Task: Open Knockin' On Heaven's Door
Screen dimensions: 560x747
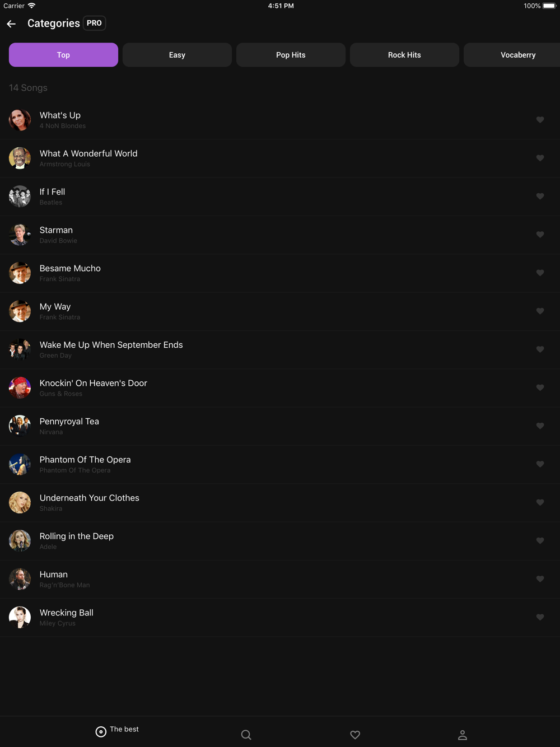Action: (280, 388)
